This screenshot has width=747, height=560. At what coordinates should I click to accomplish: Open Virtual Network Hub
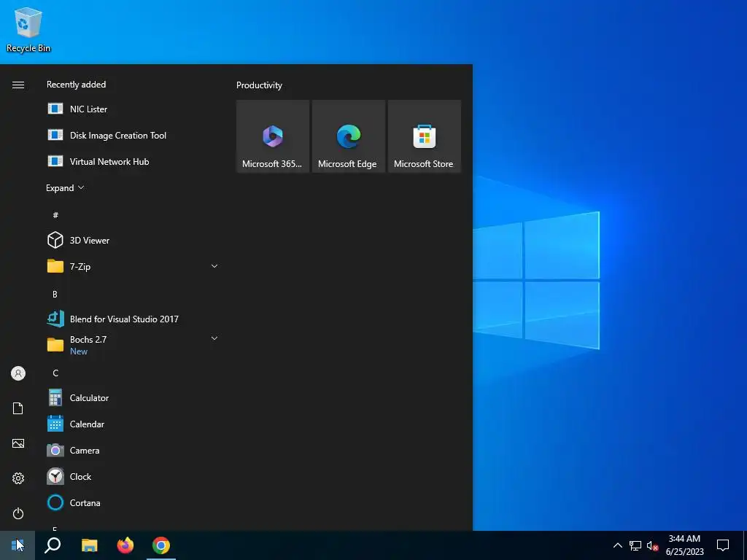133,161
